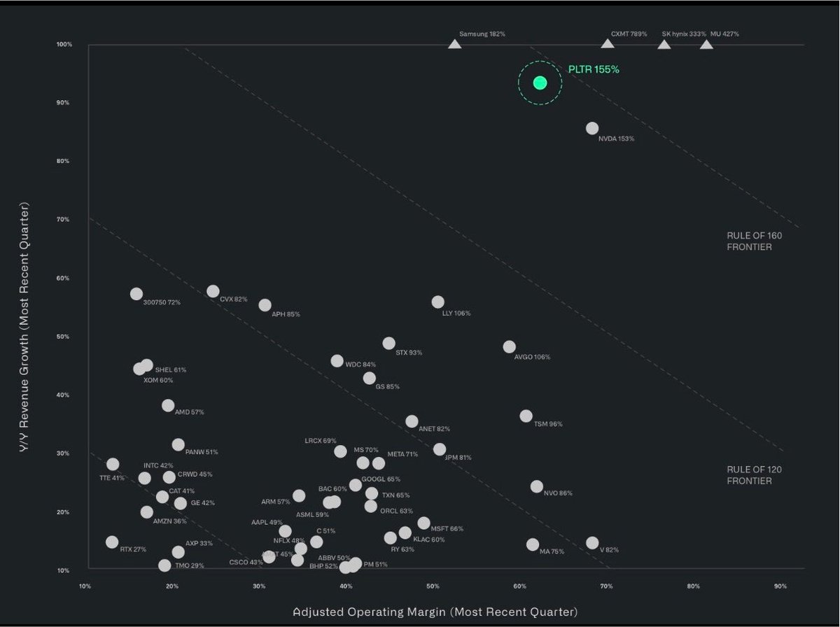Image resolution: width=840 pixels, height=627 pixels.
Task: Click the AVGO data point circle
Action: click(x=510, y=347)
